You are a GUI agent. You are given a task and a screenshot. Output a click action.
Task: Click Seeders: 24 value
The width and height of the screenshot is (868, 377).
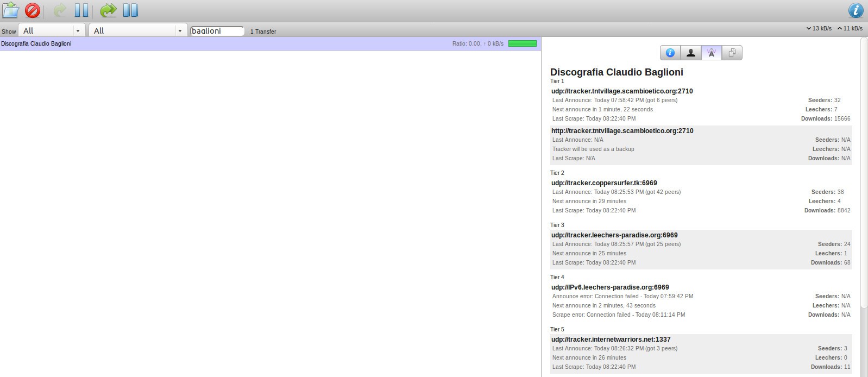(x=834, y=244)
